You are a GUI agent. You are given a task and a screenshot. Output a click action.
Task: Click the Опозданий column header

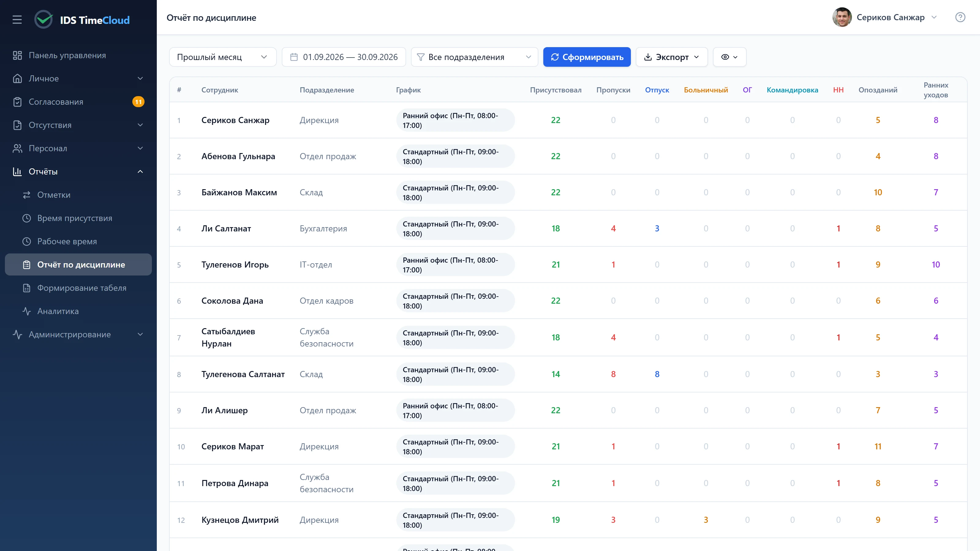pos(878,90)
